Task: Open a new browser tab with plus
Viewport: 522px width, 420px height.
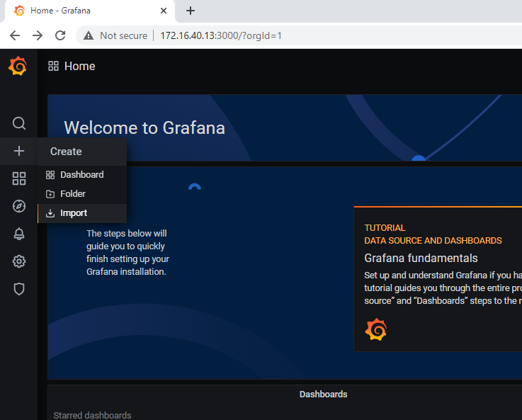Action: (191, 11)
